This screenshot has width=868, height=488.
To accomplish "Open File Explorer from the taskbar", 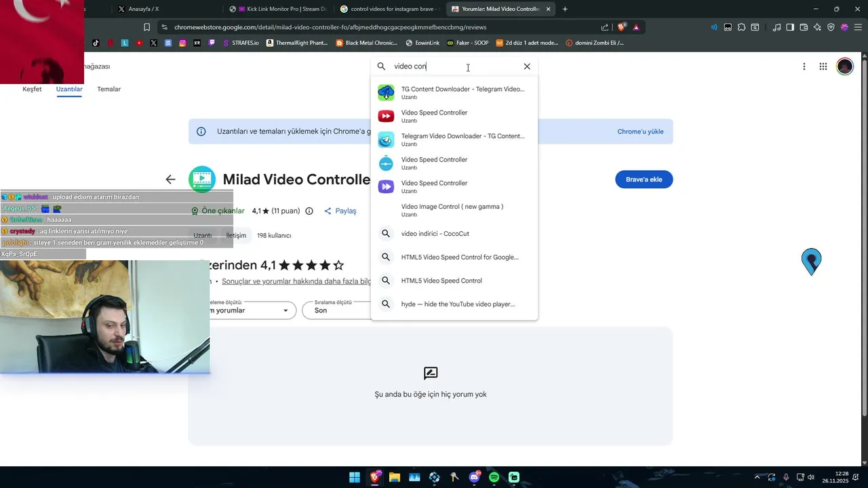I will [x=395, y=477].
